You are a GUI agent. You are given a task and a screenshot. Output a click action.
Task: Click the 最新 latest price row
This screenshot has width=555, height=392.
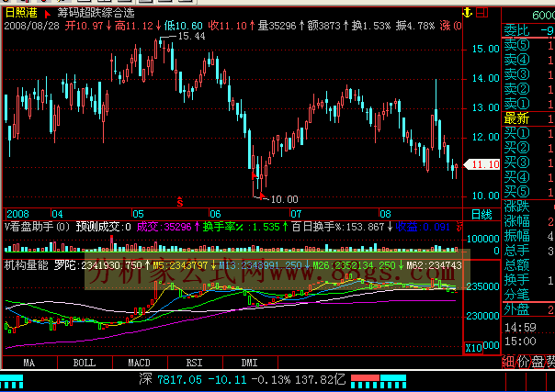pos(529,118)
